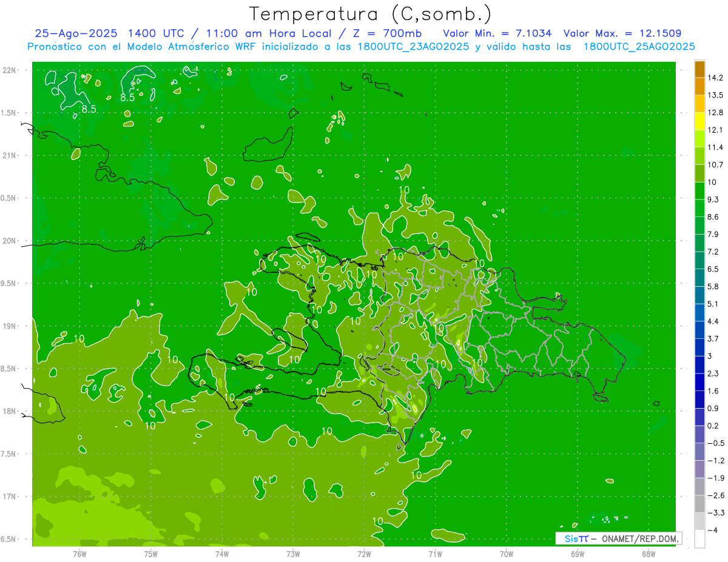728x562 pixels.
Task: Pick the lime swatch between 12.1 and 11.4
Action: coord(699,139)
